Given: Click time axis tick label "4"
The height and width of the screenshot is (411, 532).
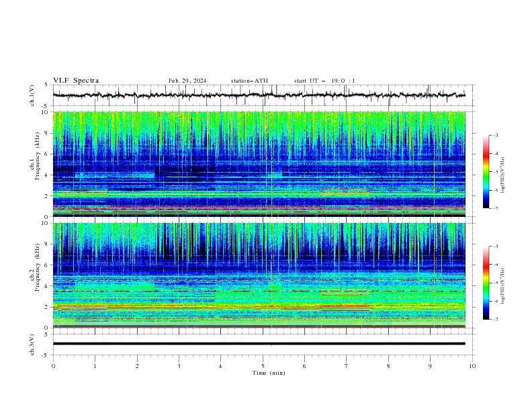Looking at the screenshot, I should (220, 366).
